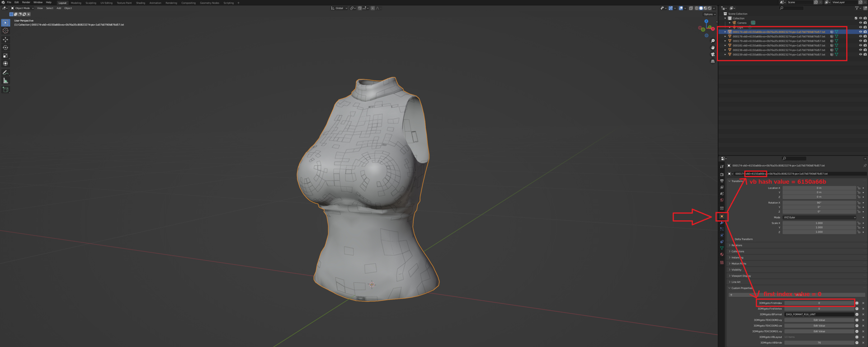868x347 pixels.
Task: Open the Scene properties tab
Action: click(x=722, y=194)
